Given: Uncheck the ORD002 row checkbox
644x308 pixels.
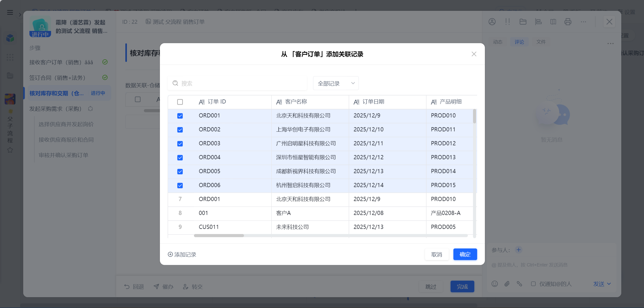Looking at the screenshot, I should pos(180,130).
